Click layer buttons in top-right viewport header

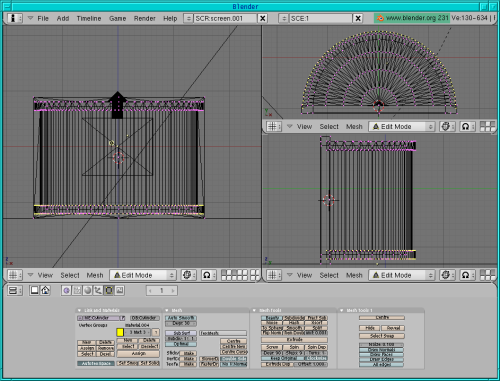point(488,126)
